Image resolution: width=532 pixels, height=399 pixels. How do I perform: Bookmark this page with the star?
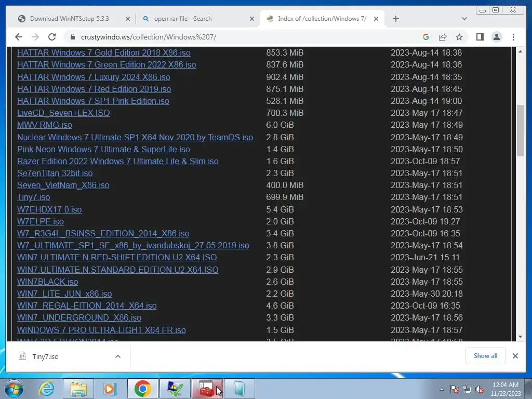coord(459,37)
